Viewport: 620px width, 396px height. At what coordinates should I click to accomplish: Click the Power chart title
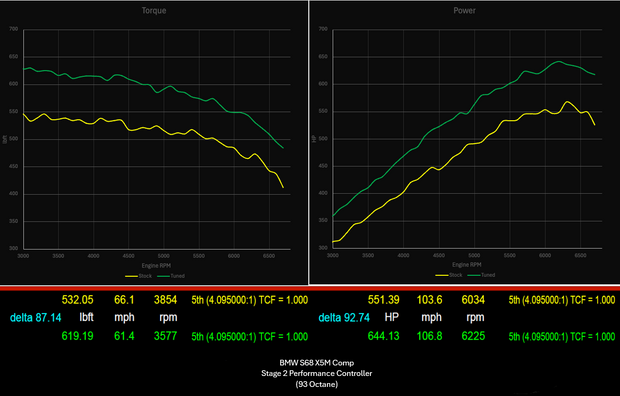[464, 11]
